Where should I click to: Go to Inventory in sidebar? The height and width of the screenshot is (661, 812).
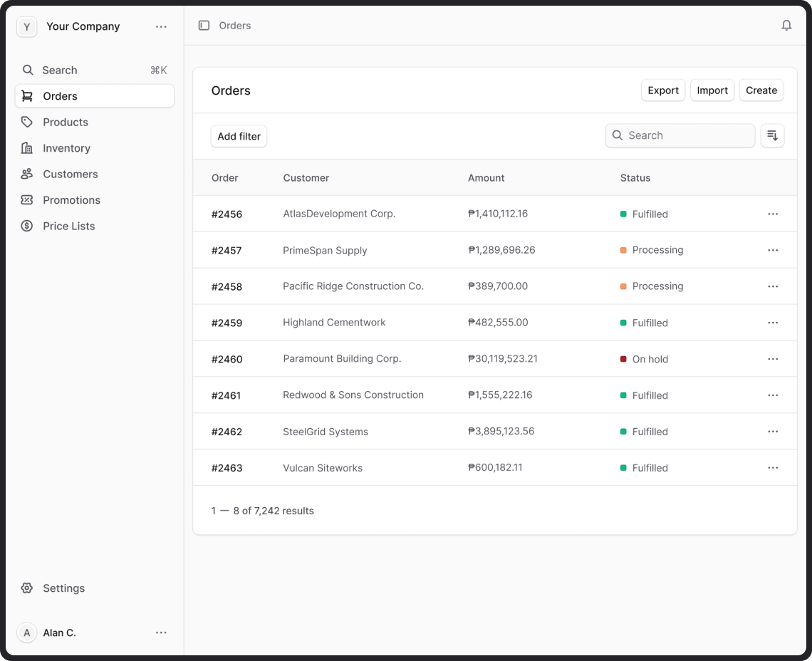pyautogui.click(x=95, y=147)
